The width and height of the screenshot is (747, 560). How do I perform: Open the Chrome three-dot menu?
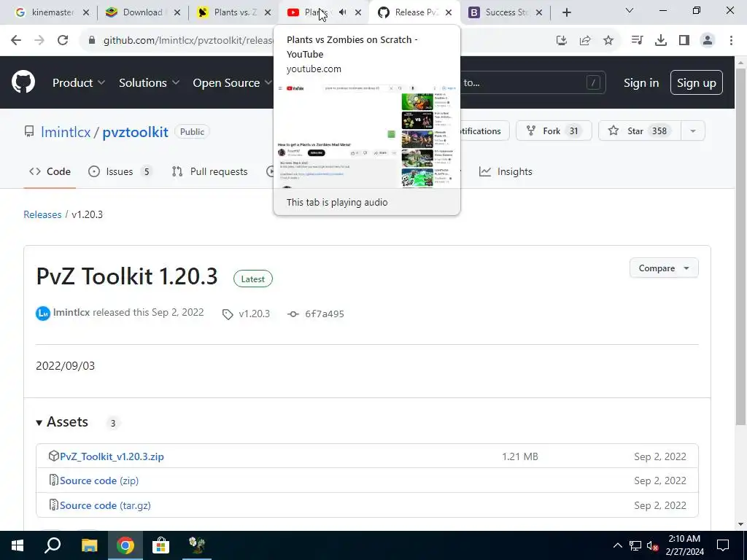click(731, 41)
